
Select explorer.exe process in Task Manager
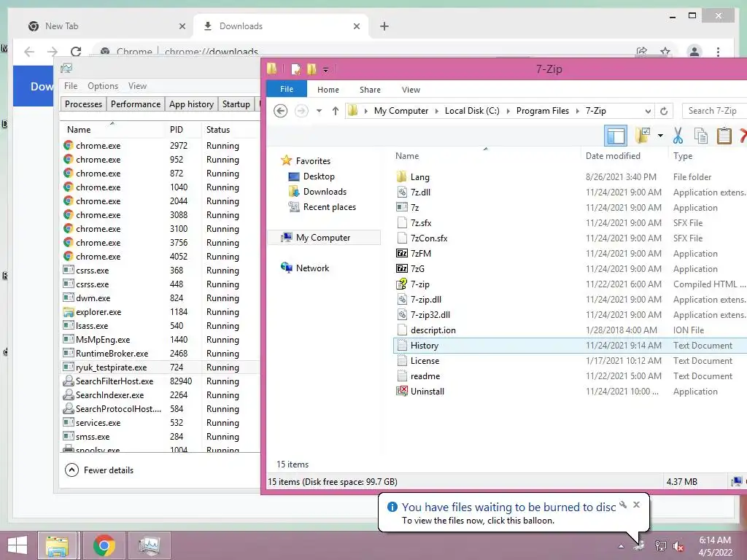pyautogui.click(x=160, y=312)
